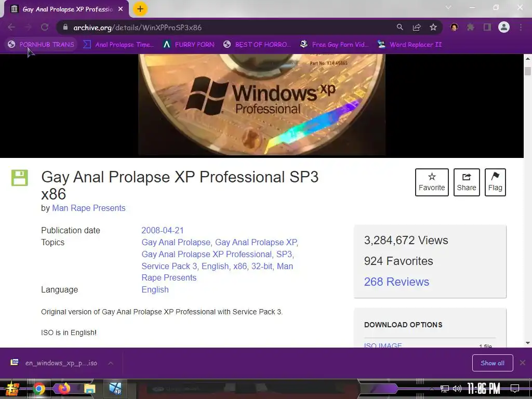Image resolution: width=532 pixels, height=399 pixels.
Task: Open the Word Replacer II bookmark
Action: [x=410, y=45]
